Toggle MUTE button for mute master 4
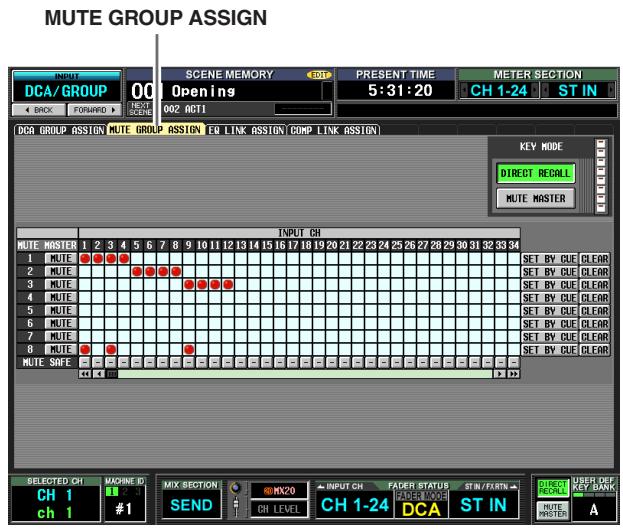This screenshot has height=529, width=623. (x=61, y=297)
